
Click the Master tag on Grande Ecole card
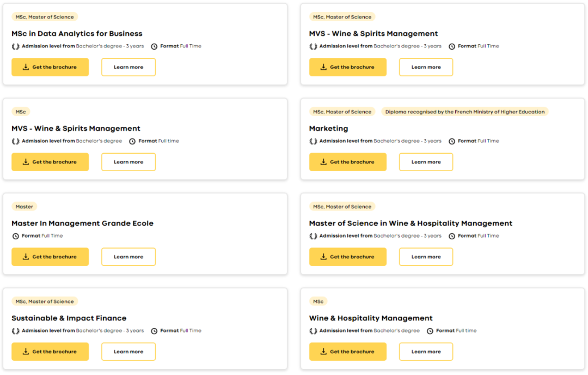tap(24, 207)
